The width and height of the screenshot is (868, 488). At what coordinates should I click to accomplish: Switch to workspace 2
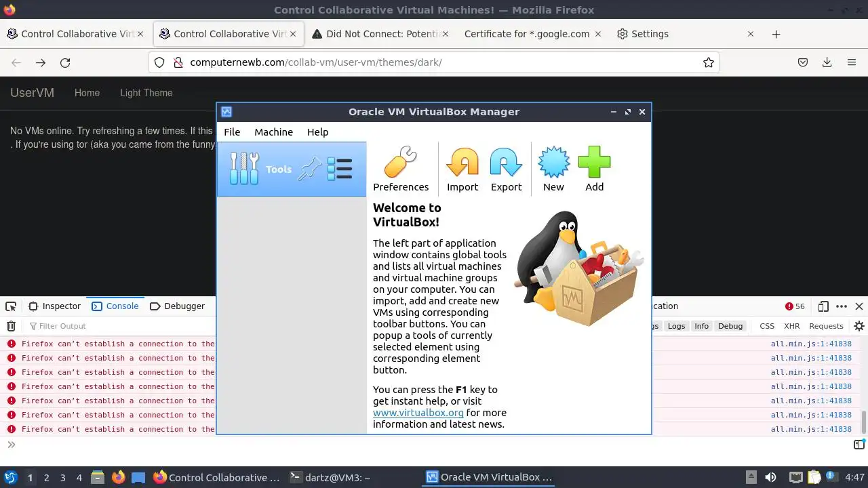click(x=46, y=478)
